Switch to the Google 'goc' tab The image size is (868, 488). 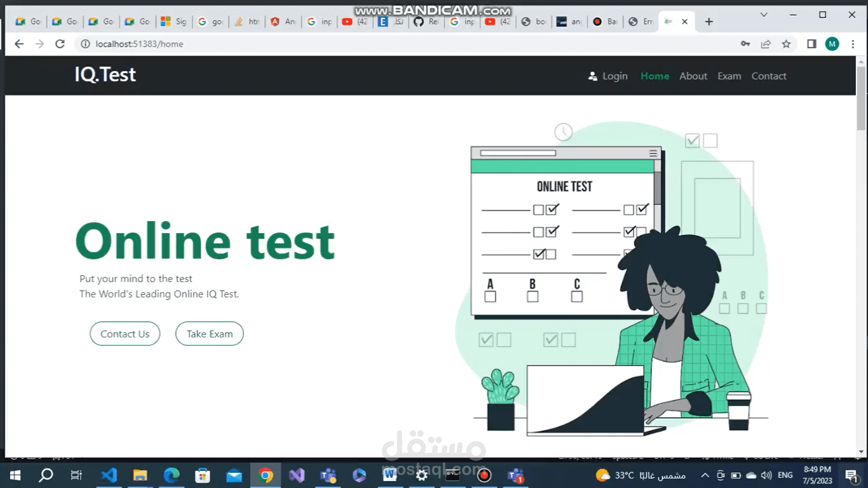click(x=210, y=22)
